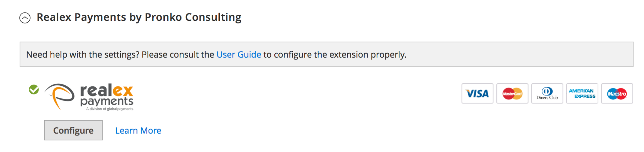Screen dimensions: 644x152
Task: Click the orange swirl Realex logo emblem
Action: 60,97
